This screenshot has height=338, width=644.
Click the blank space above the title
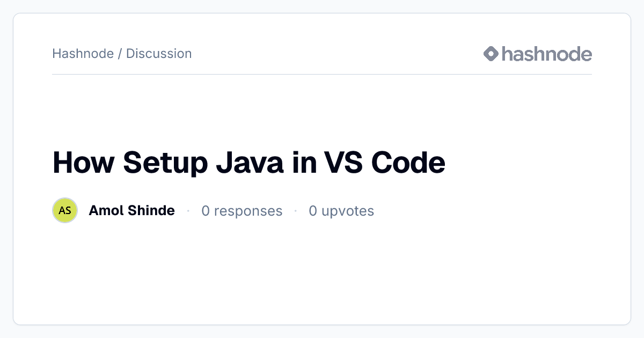pyautogui.click(x=322, y=110)
